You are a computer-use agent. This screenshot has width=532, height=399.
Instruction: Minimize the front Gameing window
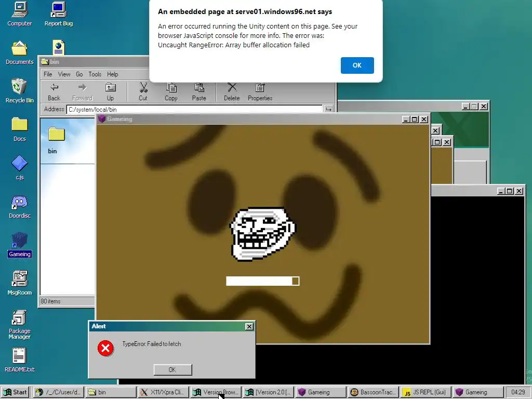pos(406,119)
